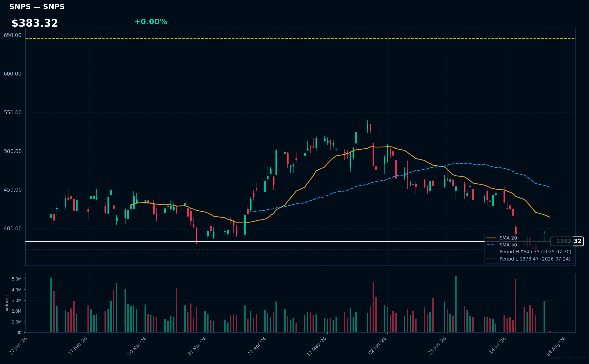
Task: Select the "17 Feb '26" date label
Action: click(78, 346)
